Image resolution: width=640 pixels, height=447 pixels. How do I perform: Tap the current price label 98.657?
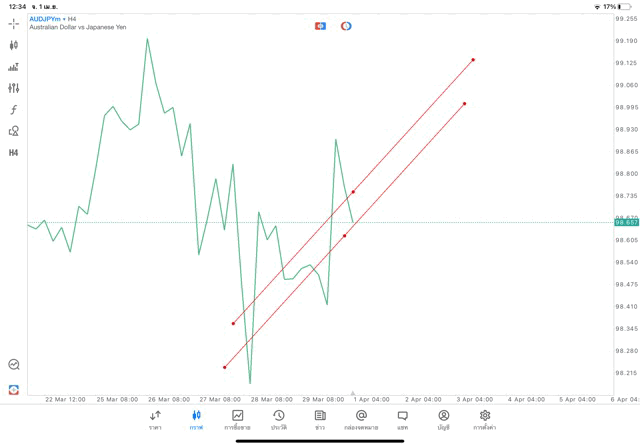[x=627, y=222]
